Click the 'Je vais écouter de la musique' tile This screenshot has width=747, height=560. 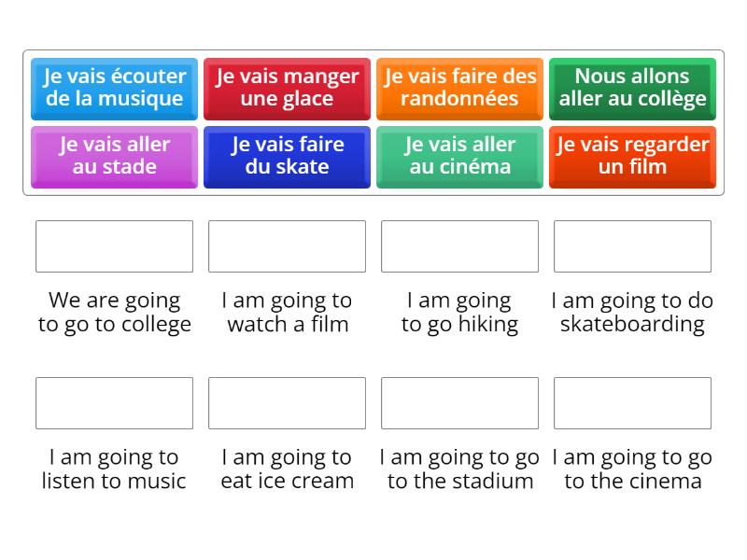(114, 88)
